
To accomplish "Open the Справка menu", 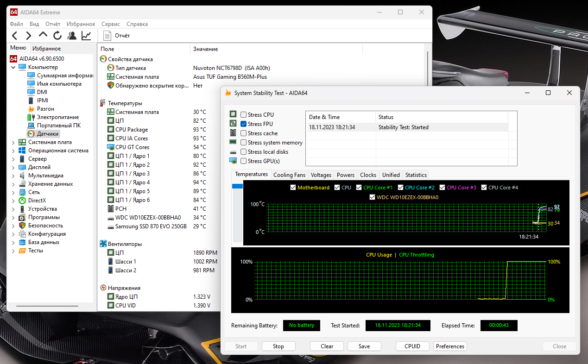I will tap(137, 24).
